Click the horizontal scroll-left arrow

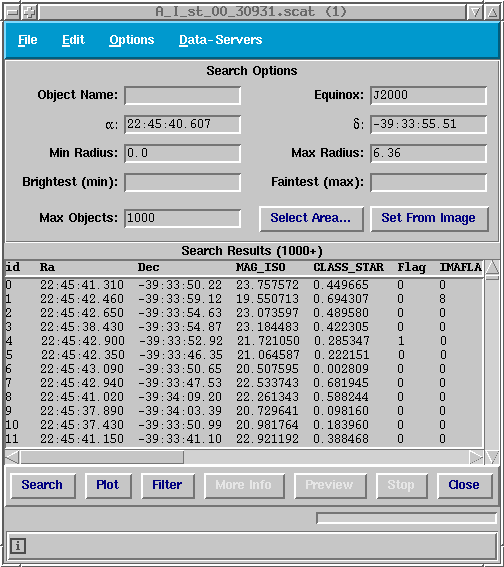pos(12,457)
